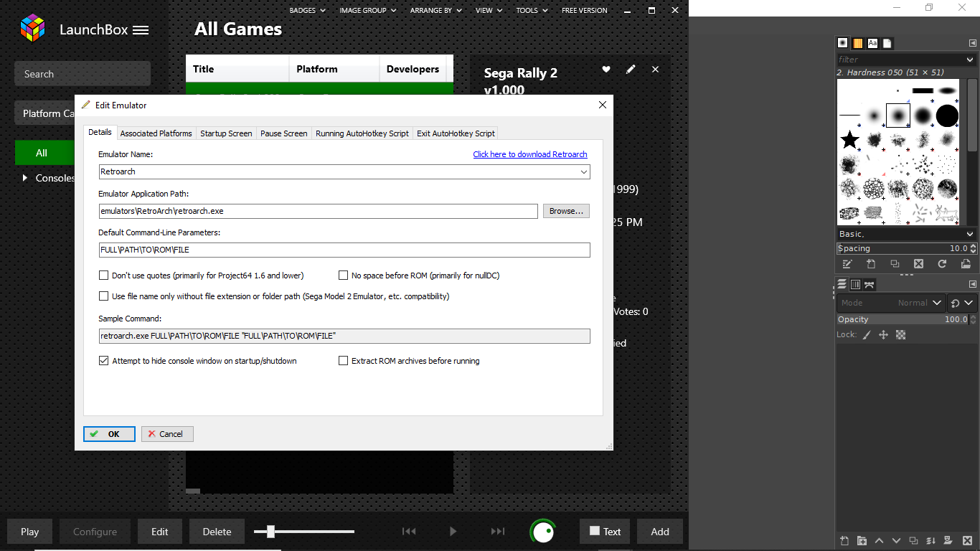Open VIEW dropdown menu
980x551 pixels.
[489, 11]
